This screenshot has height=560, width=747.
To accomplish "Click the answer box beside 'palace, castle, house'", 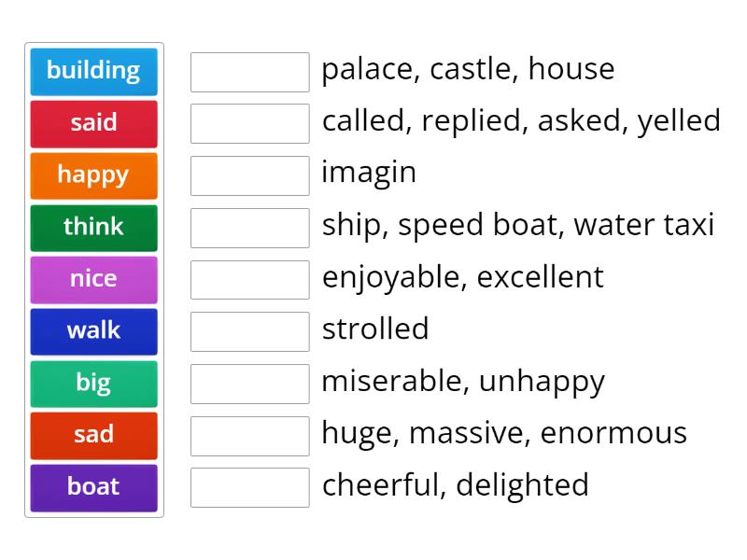I will tap(248, 69).
